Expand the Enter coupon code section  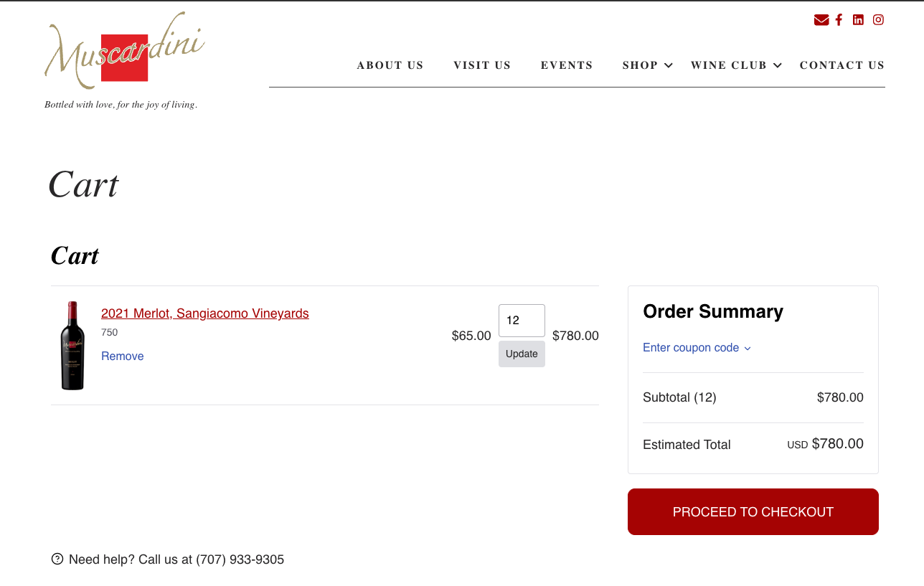coord(697,348)
